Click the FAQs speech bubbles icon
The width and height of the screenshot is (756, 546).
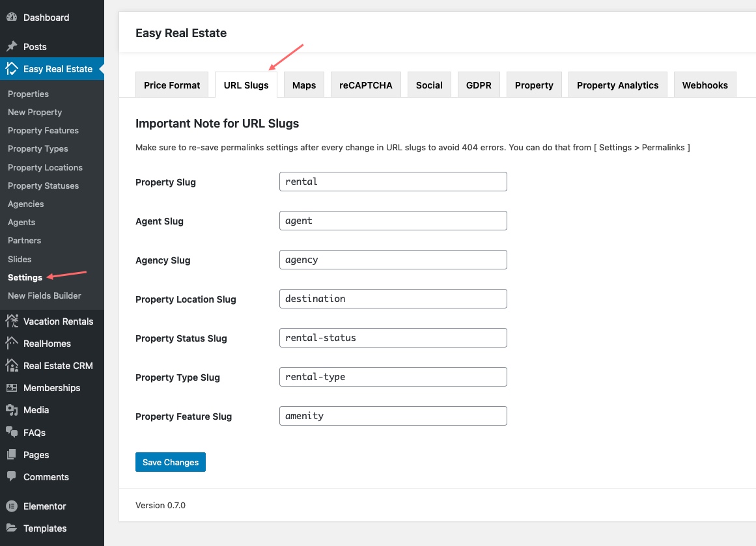pyautogui.click(x=12, y=432)
